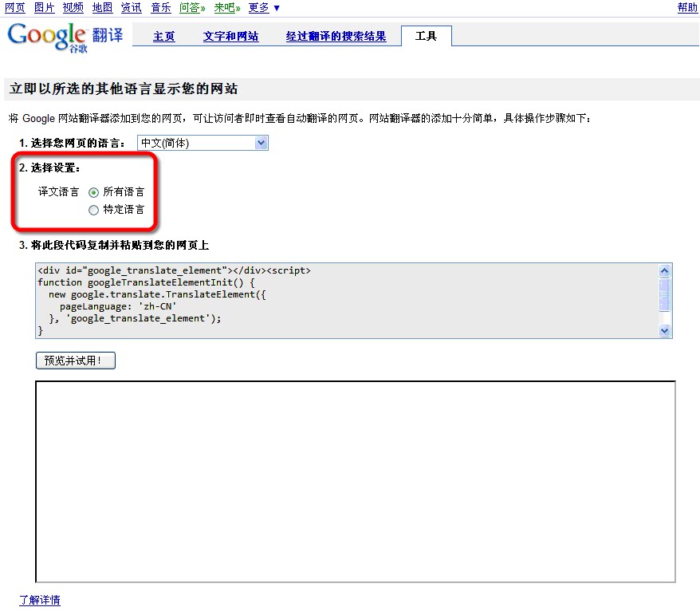Click inside the empty preview frame
This screenshot has height=611, width=700.
click(x=356, y=482)
